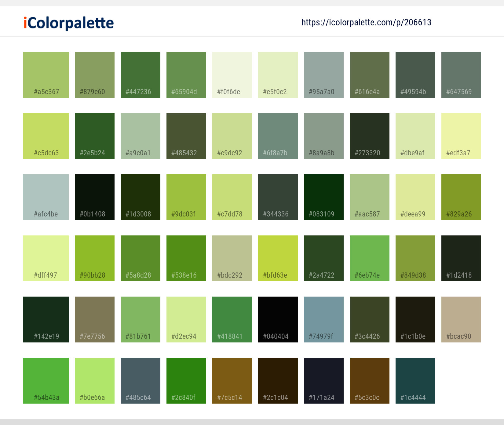504x425 pixels.
Task: Click the iColorpalette logo
Action: [69, 23]
